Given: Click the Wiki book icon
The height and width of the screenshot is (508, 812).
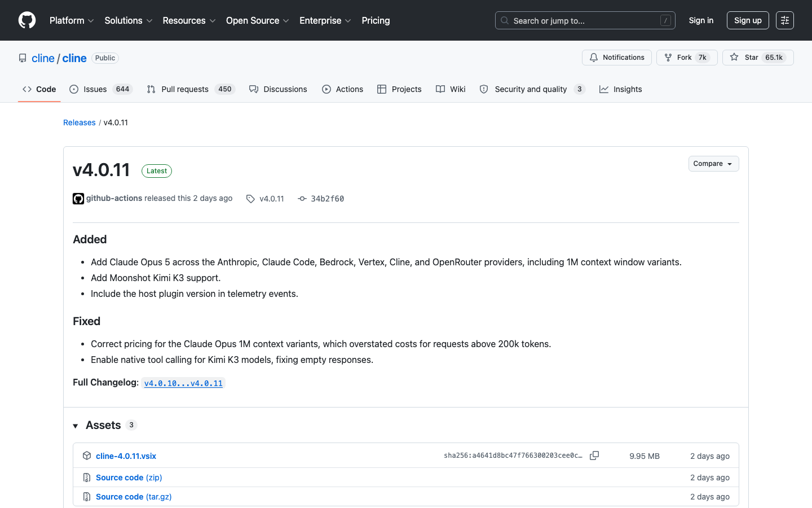Looking at the screenshot, I should pos(440,89).
